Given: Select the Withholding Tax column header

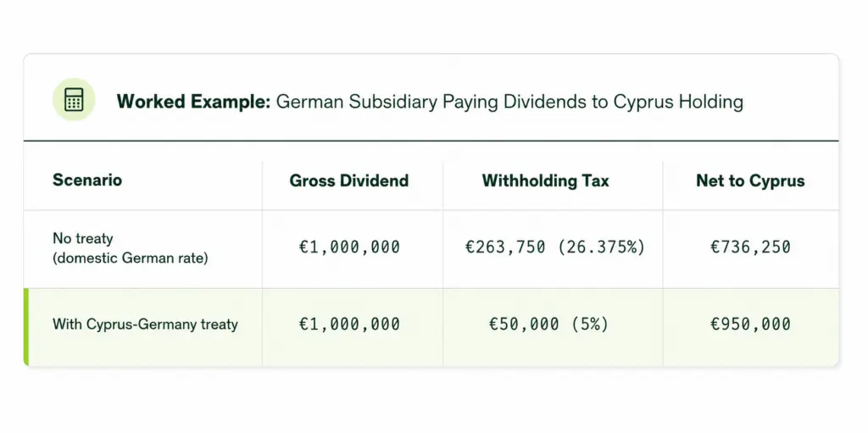Looking at the screenshot, I should click(545, 180).
